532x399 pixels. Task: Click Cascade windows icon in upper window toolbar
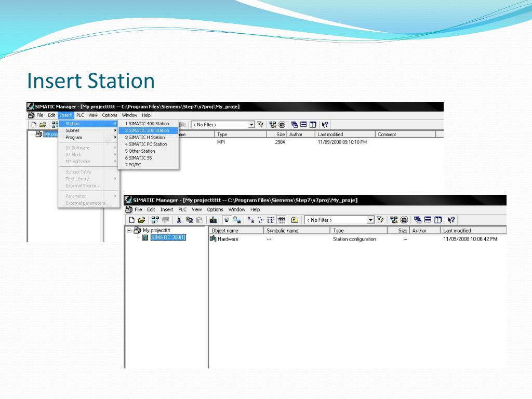(294, 125)
